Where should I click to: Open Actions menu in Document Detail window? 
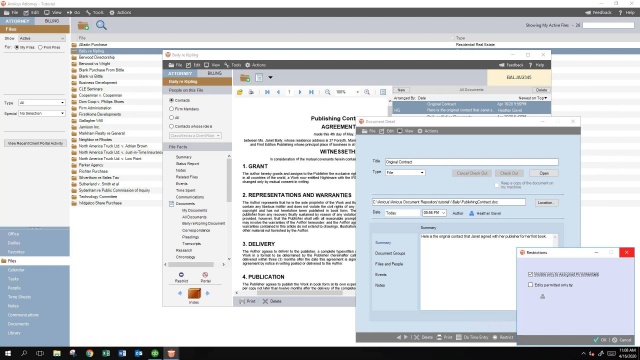(428, 131)
